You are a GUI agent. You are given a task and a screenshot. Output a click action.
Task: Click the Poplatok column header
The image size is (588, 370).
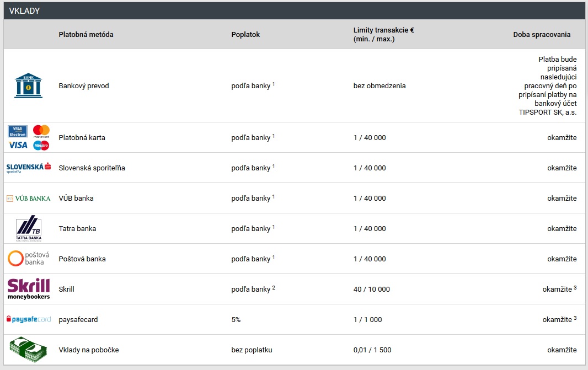245,35
